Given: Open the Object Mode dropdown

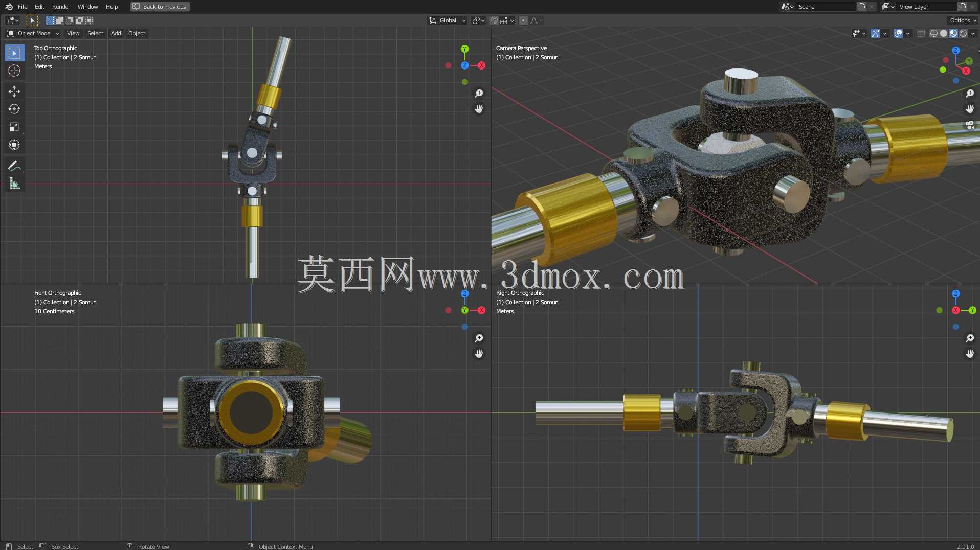Looking at the screenshot, I should point(33,33).
